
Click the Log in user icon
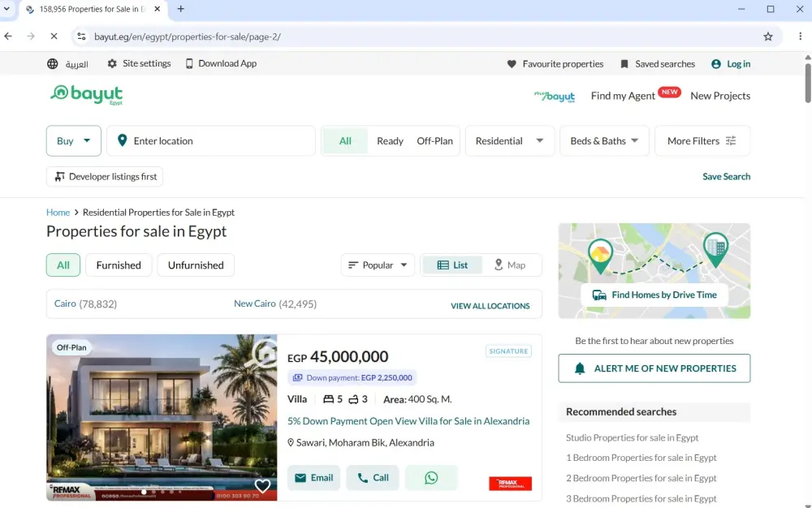point(715,64)
